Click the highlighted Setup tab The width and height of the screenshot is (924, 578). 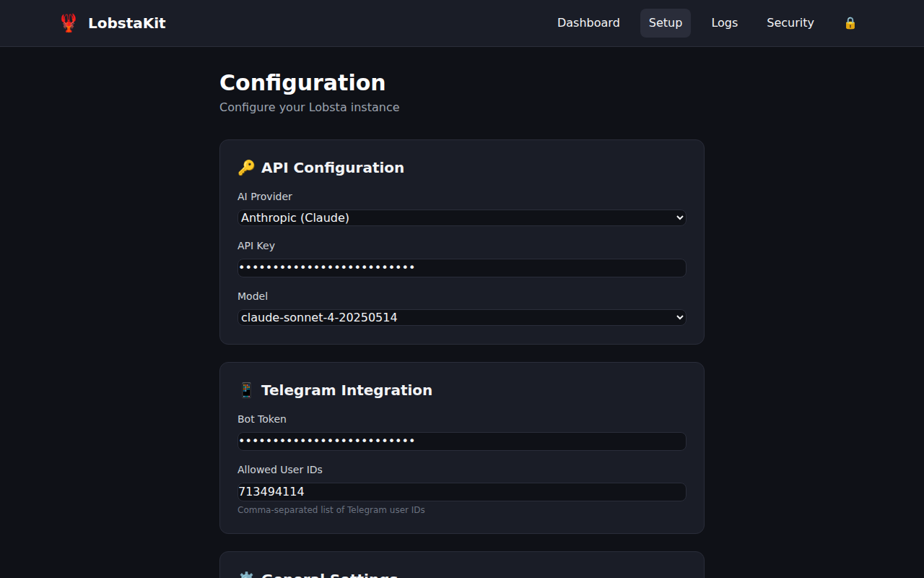665,22
